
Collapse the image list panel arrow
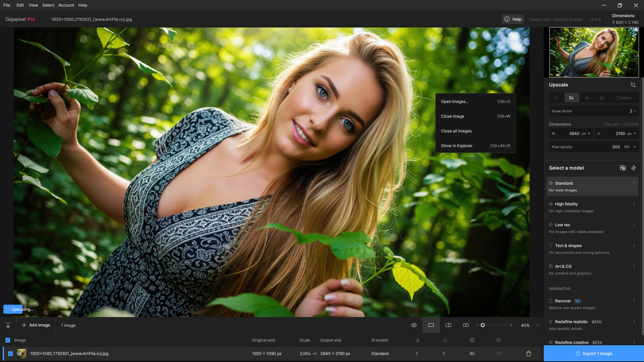point(8,325)
